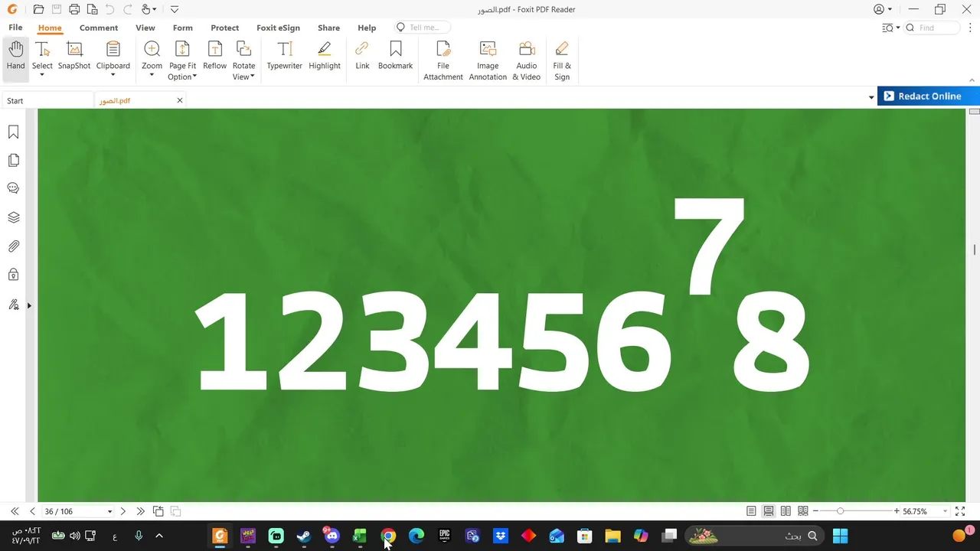Viewport: 980px width, 551px height.
Task: Jump to the last page
Action: [140, 511]
